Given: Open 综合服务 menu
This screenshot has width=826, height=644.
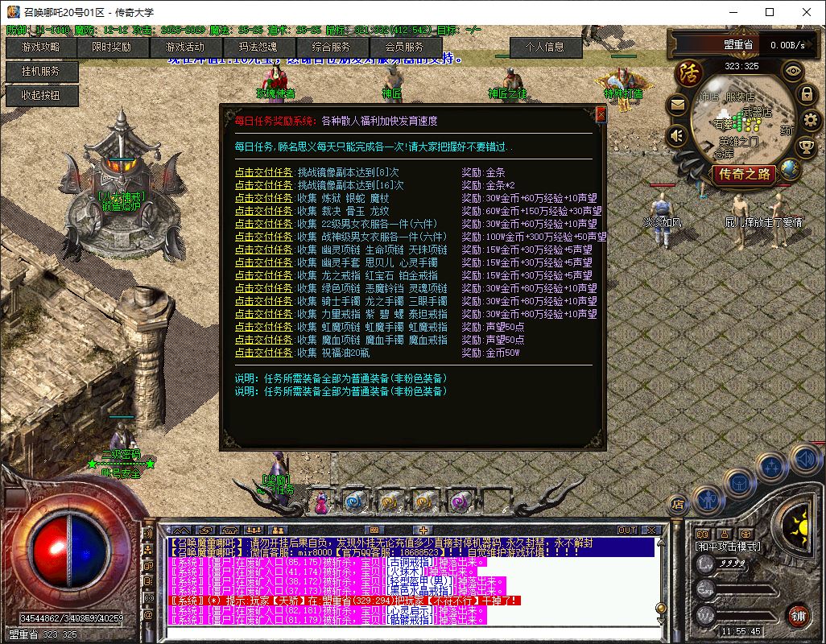Looking at the screenshot, I should point(332,47).
